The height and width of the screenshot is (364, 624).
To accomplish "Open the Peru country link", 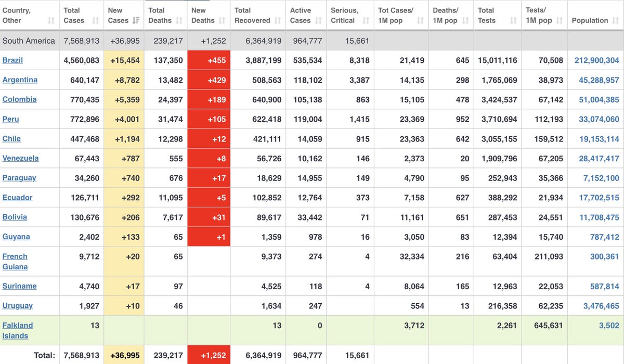I will 10,119.
